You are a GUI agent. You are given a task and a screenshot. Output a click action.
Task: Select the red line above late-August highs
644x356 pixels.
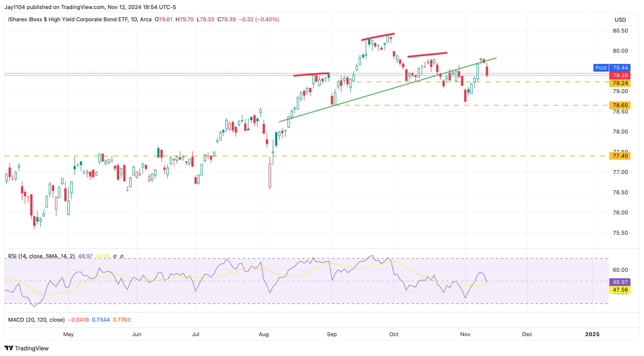pyautogui.click(x=311, y=74)
